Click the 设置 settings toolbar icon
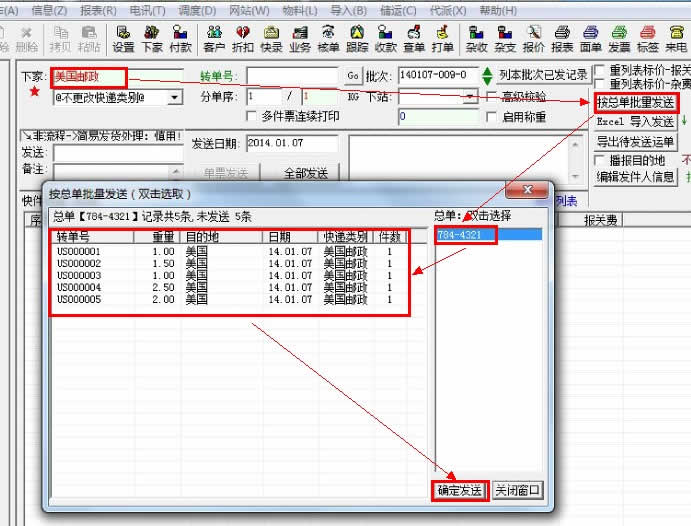 pos(123,38)
